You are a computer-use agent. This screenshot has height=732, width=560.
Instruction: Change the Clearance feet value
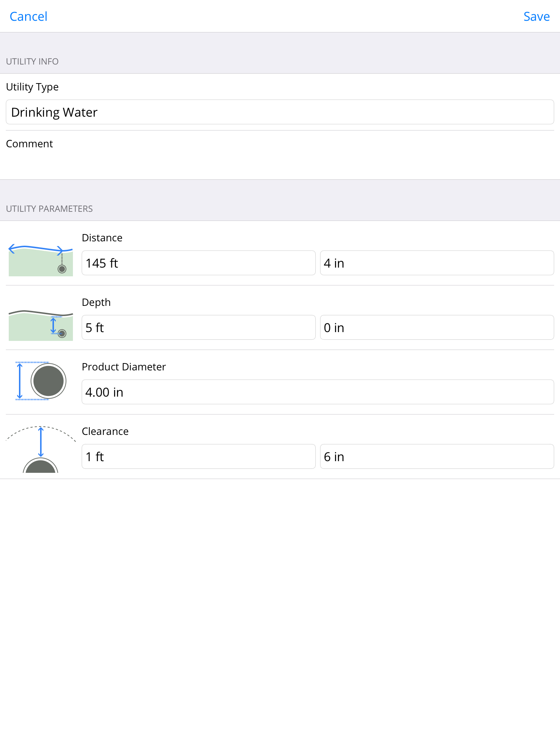click(x=198, y=456)
